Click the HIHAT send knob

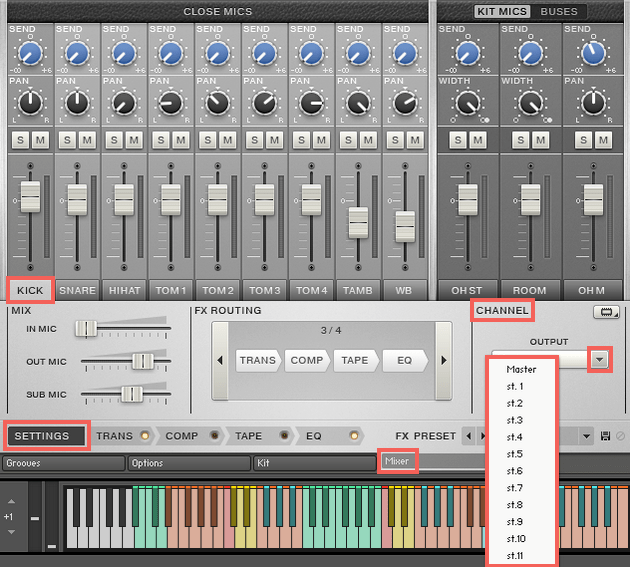coord(124,53)
